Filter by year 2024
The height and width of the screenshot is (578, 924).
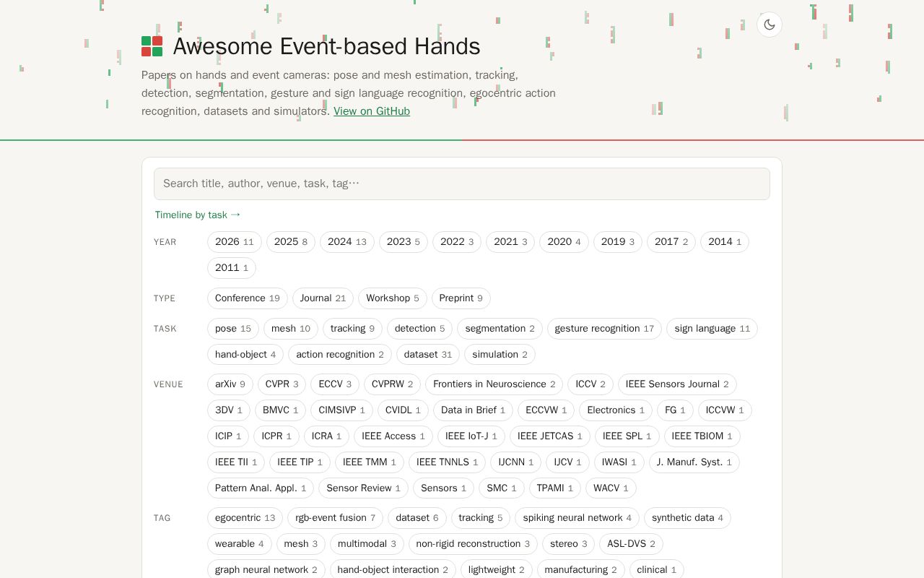347,242
